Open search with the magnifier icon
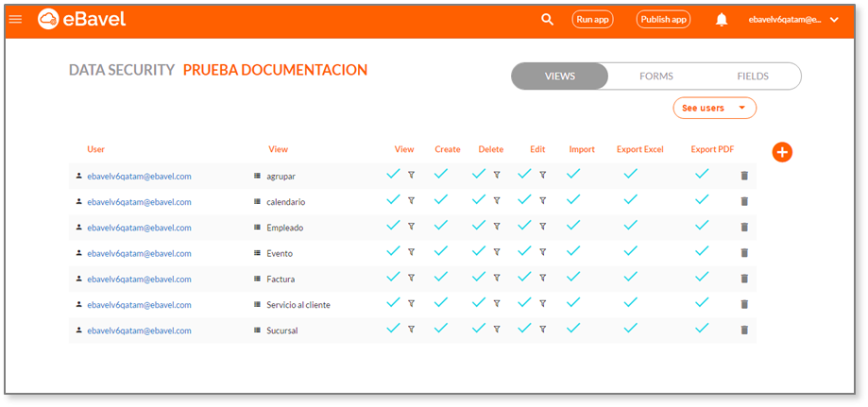The height and width of the screenshot is (407, 868). tap(547, 20)
